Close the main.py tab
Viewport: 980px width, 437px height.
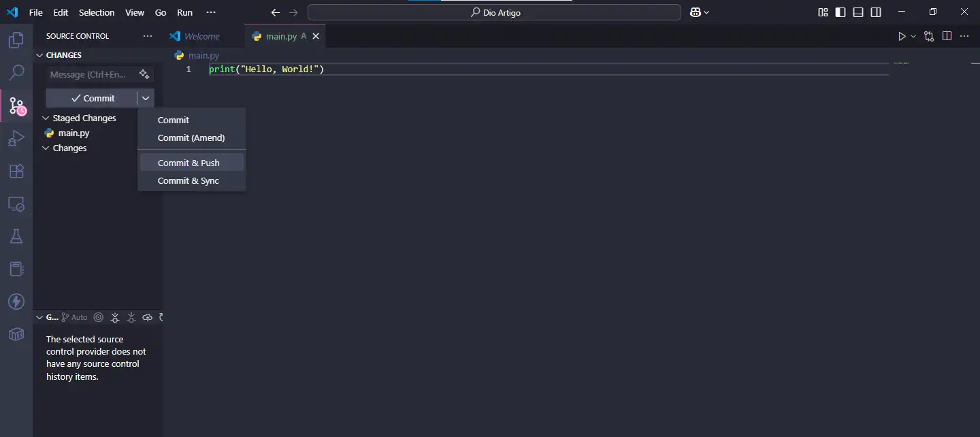(x=316, y=36)
